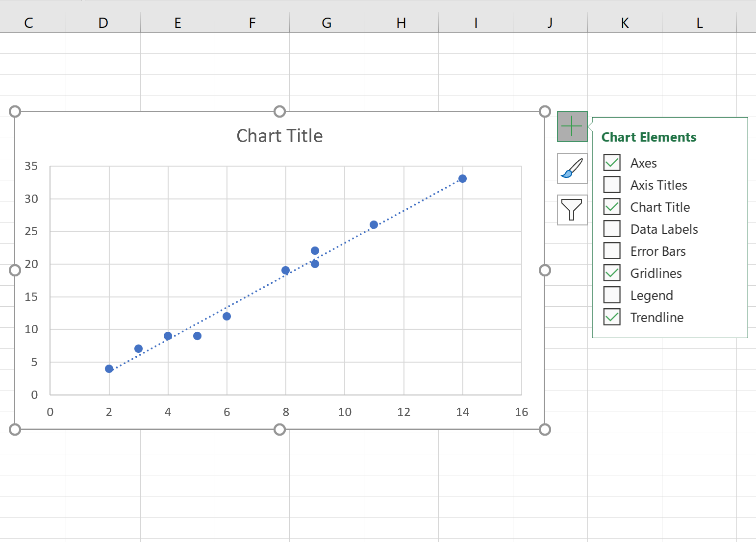Toggle the Chart Title checkbox off

tap(612, 207)
